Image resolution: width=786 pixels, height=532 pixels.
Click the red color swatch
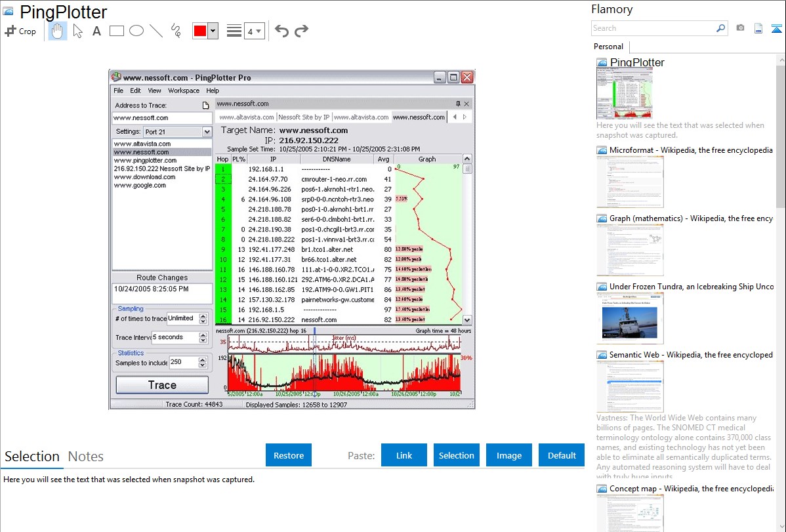pos(200,31)
